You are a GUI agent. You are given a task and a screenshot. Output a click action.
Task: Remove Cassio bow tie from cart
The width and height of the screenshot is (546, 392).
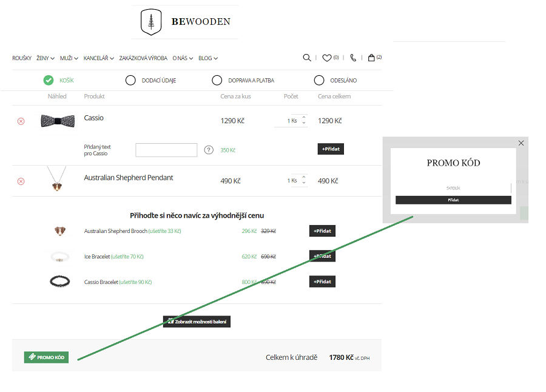click(21, 121)
